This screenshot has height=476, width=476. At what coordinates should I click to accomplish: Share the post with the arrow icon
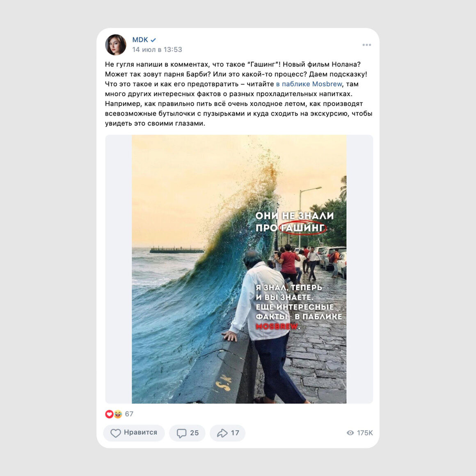[222, 433]
